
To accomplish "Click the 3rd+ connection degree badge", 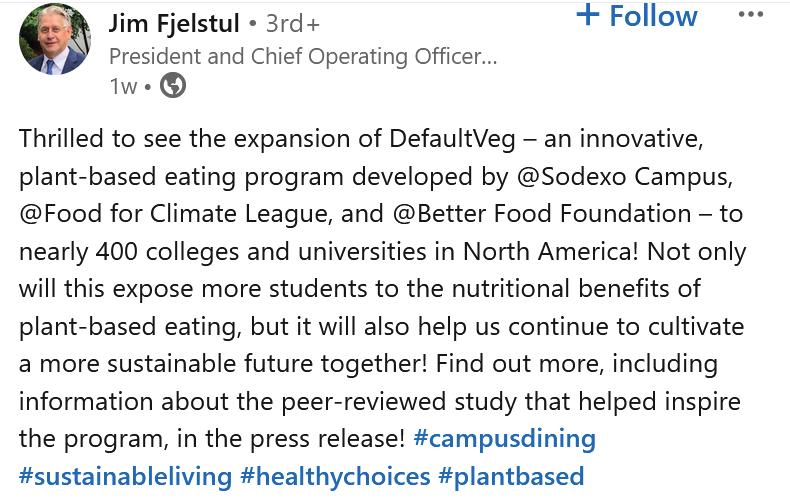I will pyautogui.click(x=293, y=23).
